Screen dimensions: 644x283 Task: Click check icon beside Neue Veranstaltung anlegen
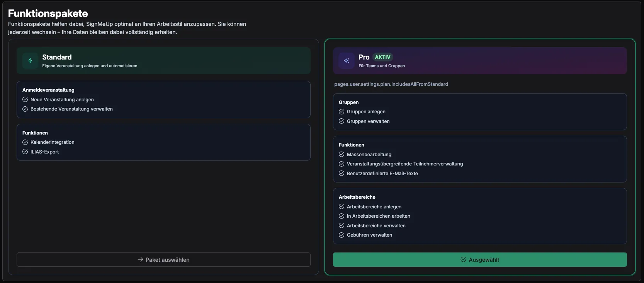(25, 99)
